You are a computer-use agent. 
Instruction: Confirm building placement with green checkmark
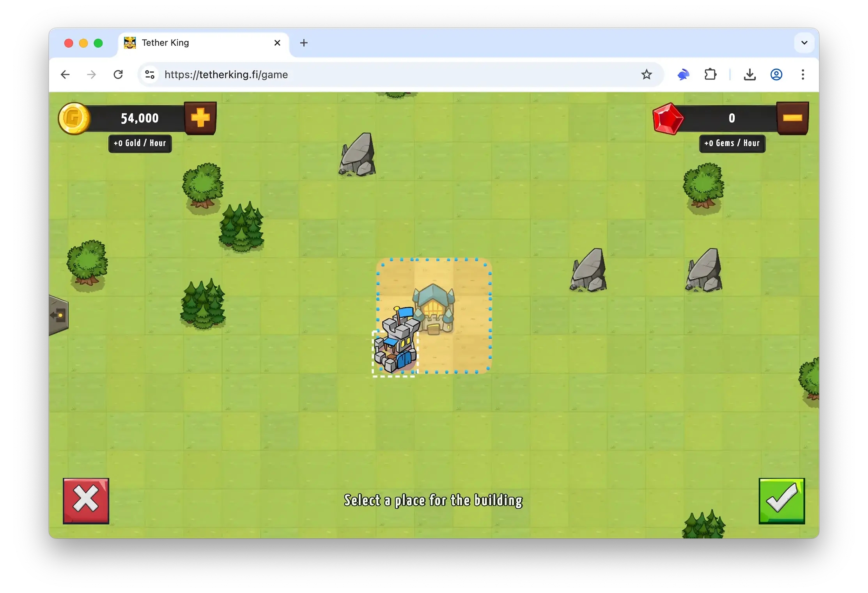pos(781,501)
